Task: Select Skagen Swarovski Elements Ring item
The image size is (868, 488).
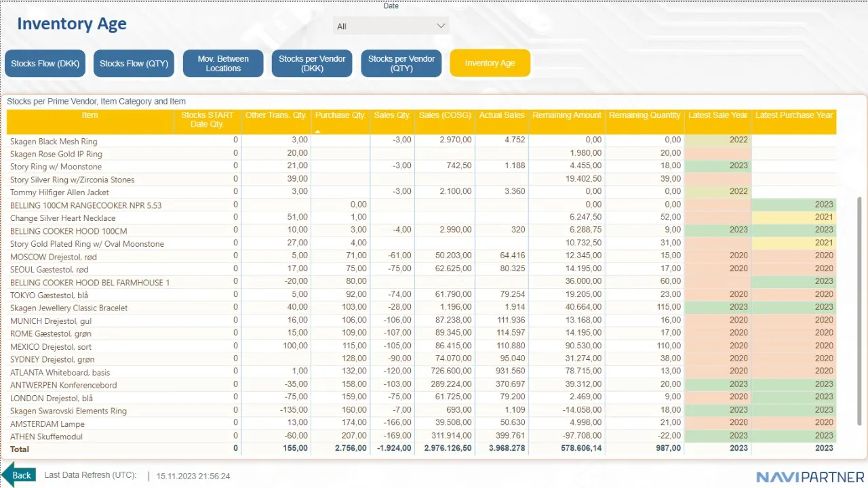Action: click(68, 411)
